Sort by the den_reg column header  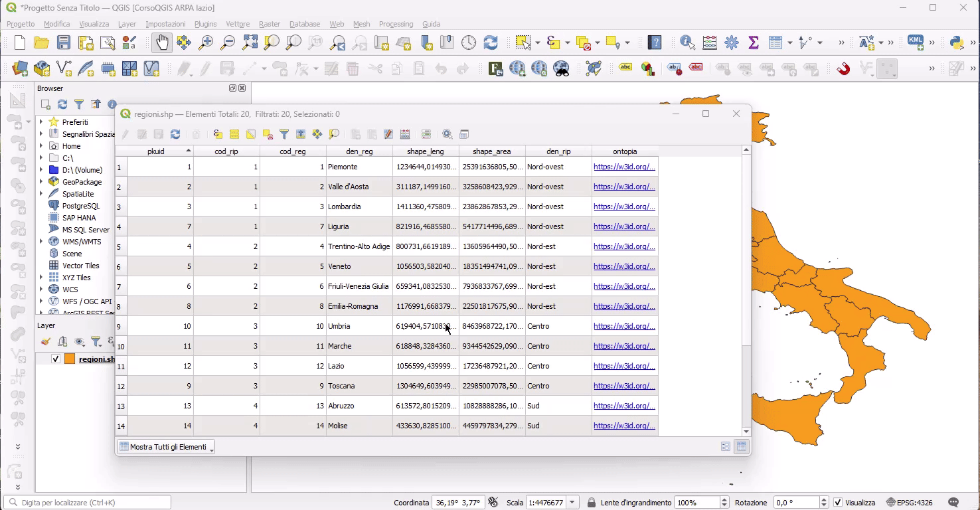359,151
